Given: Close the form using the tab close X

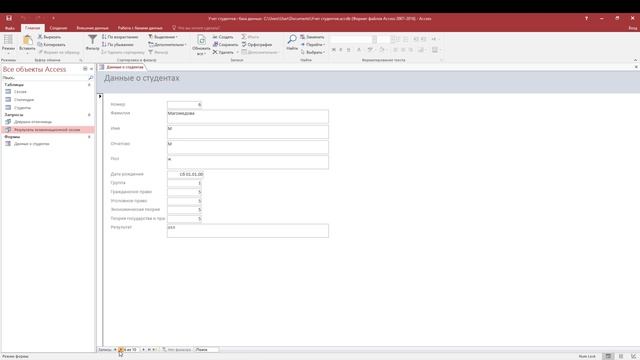Looking at the screenshot, I should point(636,67).
